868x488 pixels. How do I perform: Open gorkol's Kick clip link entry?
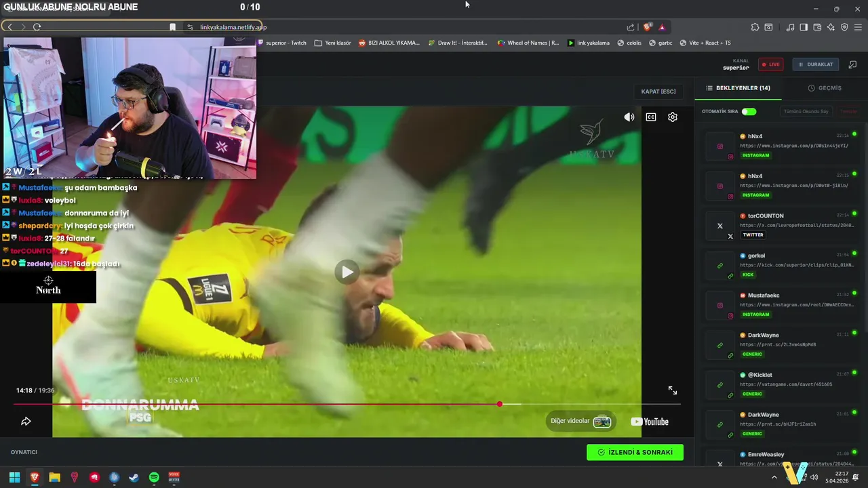tap(781, 265)
